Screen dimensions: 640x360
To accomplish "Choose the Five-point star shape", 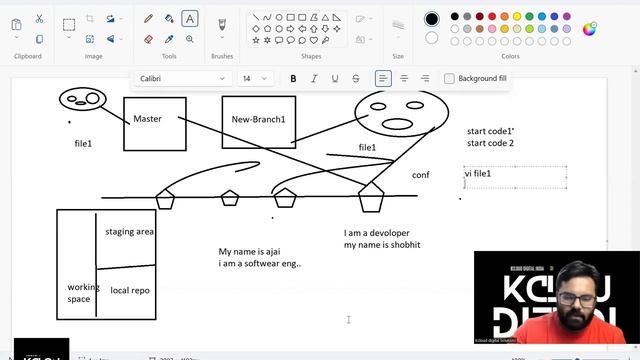I will pyautogui.click(x=256, y=40).
